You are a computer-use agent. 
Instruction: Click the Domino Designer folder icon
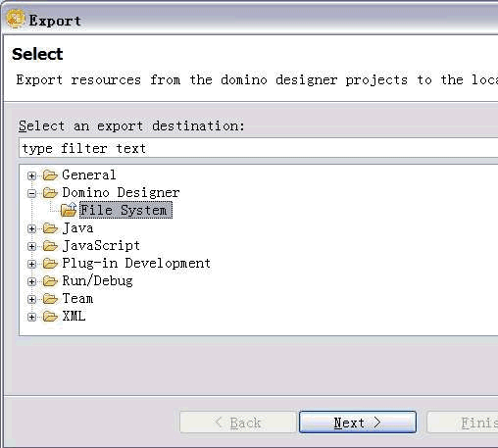pos(50,193)
